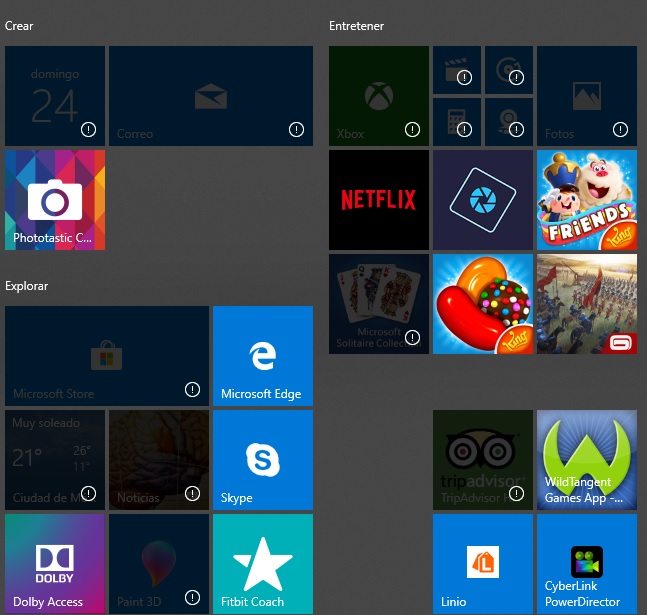Click the exclamation badge on Noticias tile
Viewport: 647px width, 615px height.
[x=192, y=494]
